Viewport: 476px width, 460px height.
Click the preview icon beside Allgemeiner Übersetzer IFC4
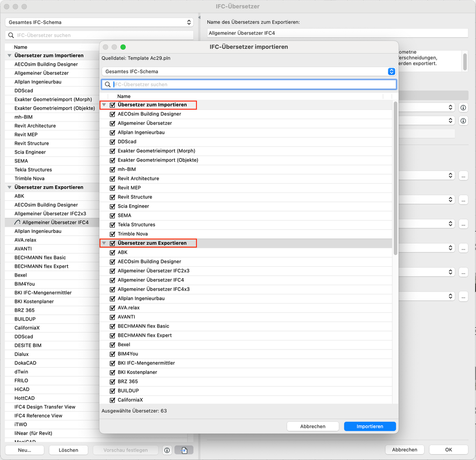pyautogui.click(x=17, y=222)
